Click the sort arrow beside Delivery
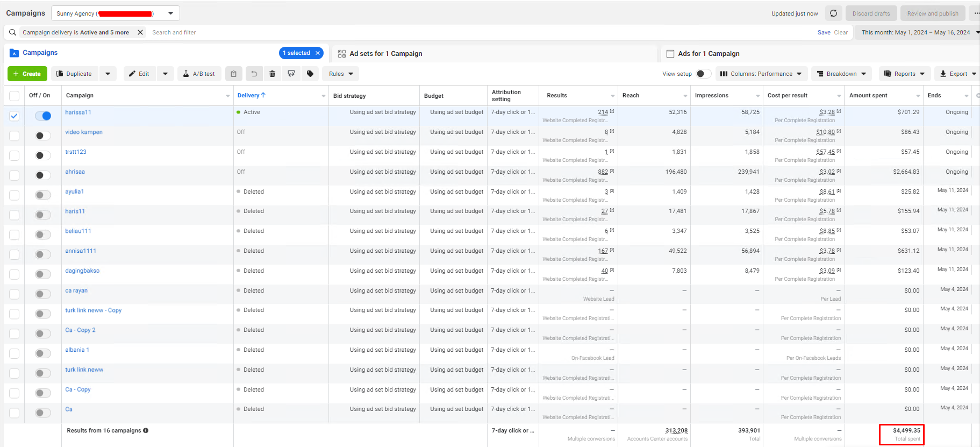This screenshot has height=447, width=980. click(263, 95)
